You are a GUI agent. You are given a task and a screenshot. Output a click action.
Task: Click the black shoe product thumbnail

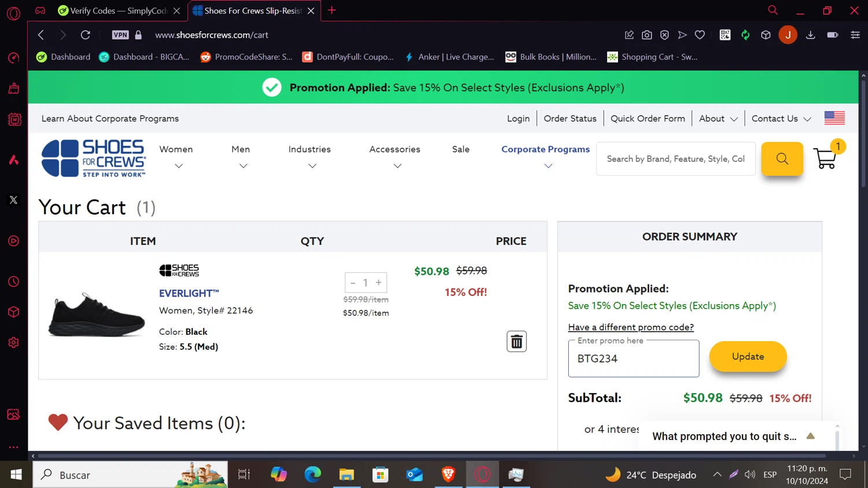pos(96,314)
